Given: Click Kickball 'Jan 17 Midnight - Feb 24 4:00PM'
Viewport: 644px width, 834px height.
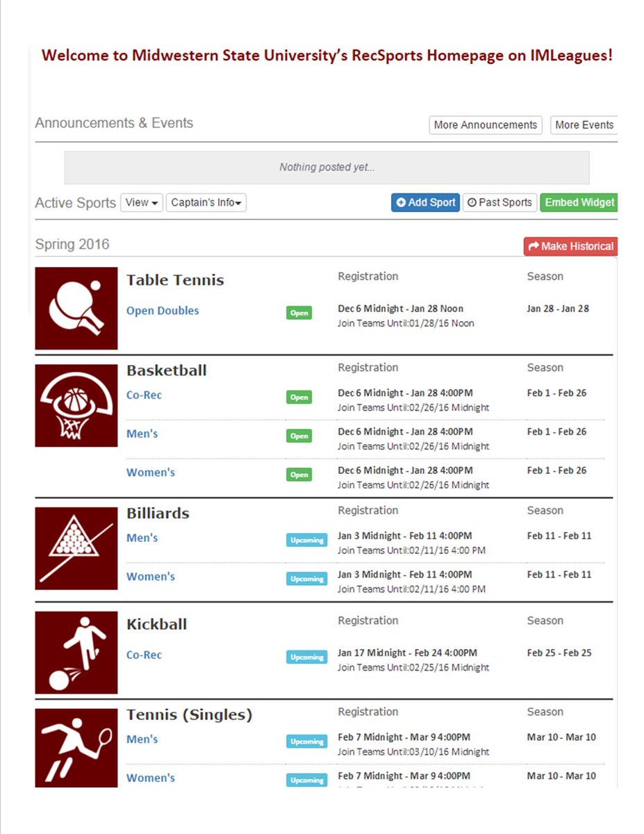Looking at the screenshot, I should (407, 653).
